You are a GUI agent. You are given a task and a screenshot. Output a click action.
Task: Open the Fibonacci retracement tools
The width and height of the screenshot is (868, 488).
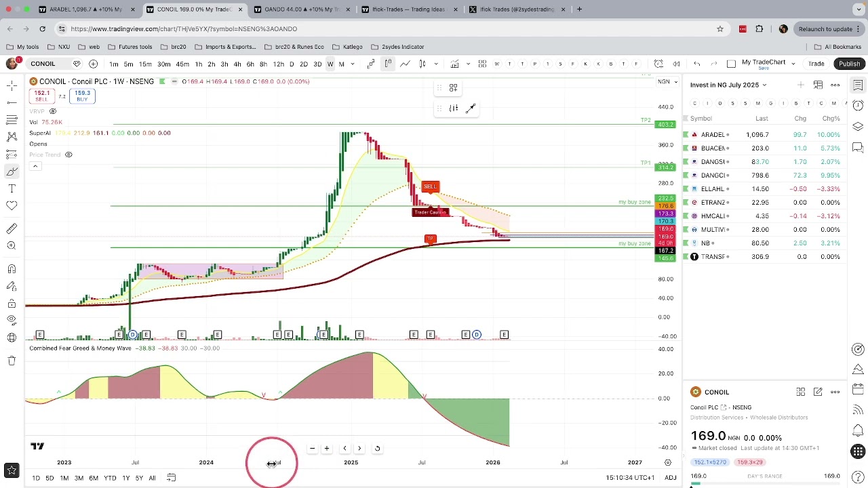point(12,119)
